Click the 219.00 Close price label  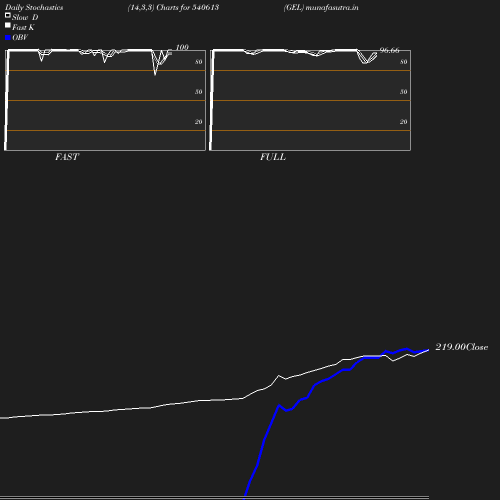462,347
